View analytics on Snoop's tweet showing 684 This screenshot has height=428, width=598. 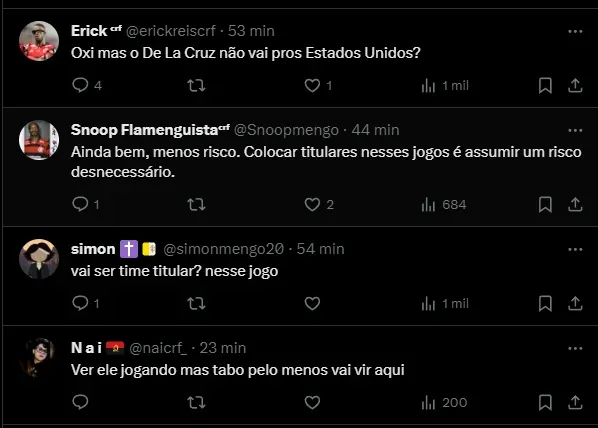click(x=444, y=204)
